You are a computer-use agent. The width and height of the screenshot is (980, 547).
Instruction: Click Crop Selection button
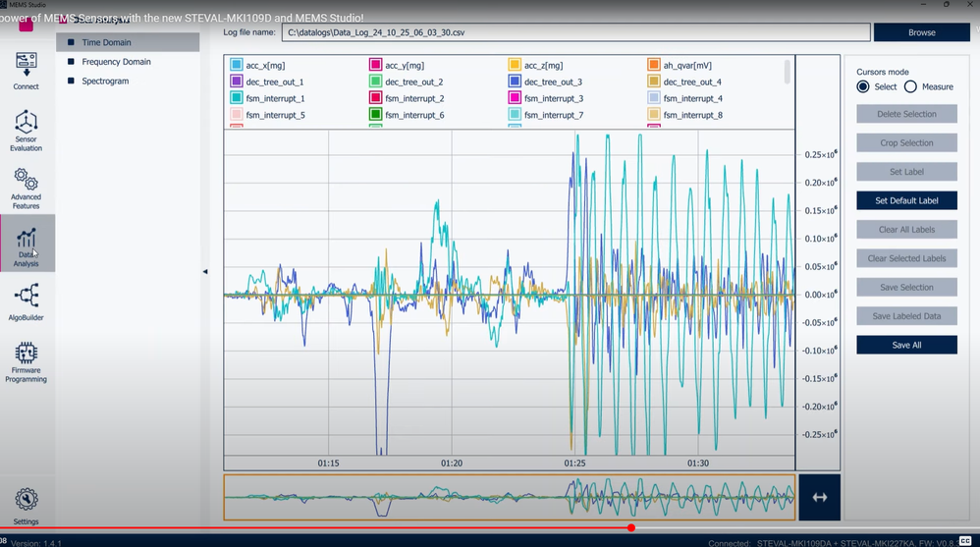[x=907, y=142]
